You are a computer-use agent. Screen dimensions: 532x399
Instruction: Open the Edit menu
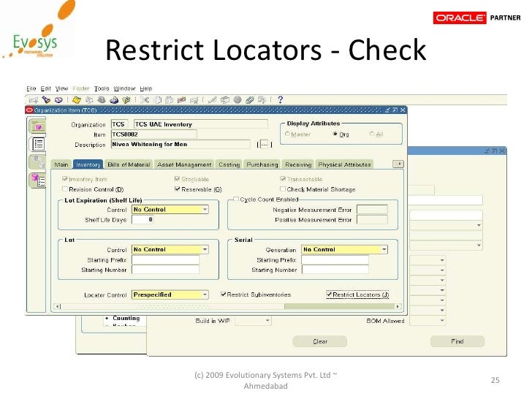tap(46, 88)
